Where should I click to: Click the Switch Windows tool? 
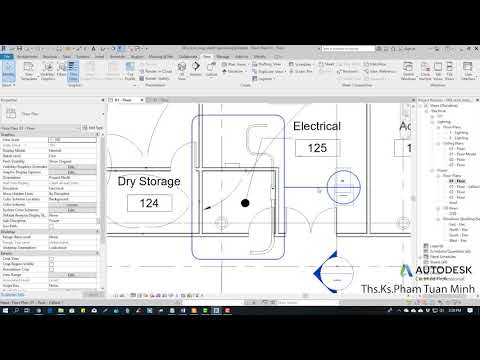[x=408, y=71]
